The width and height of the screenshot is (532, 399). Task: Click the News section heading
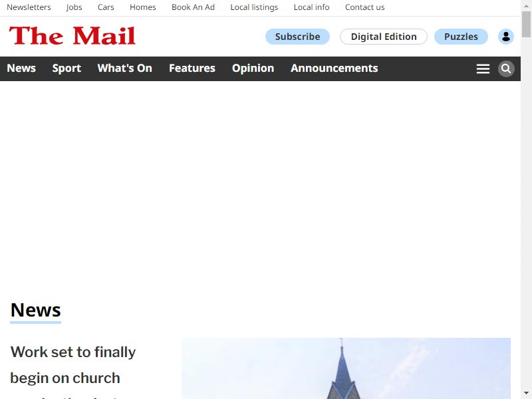click(36, 310)
